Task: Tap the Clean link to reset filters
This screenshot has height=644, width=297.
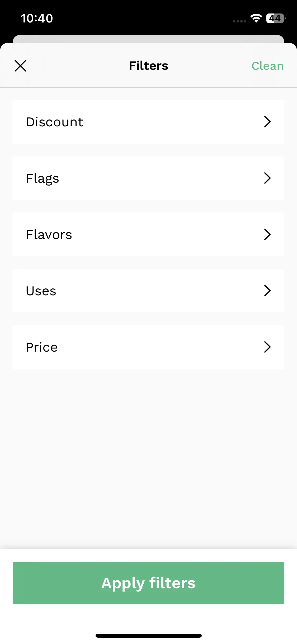Action: coord(267,66)
